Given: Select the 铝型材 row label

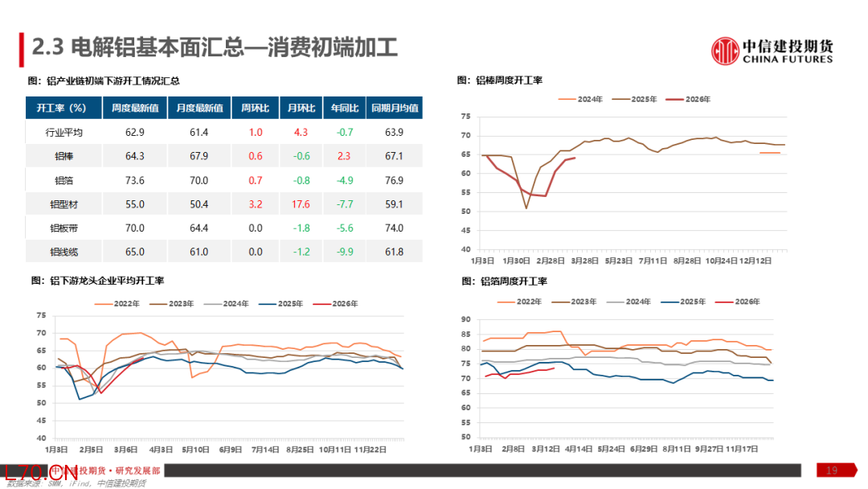Looking at the screenshot, I should pyautogui.click(x=65, y=204).
